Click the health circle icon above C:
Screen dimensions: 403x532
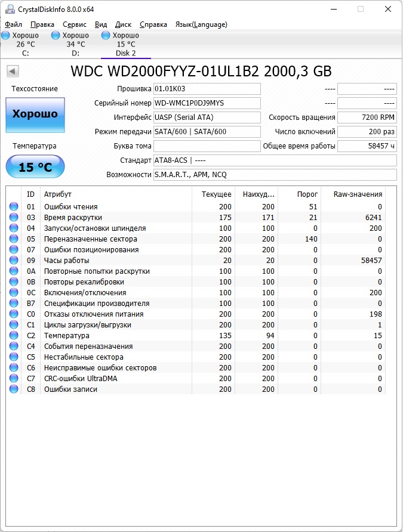point(5,35)
